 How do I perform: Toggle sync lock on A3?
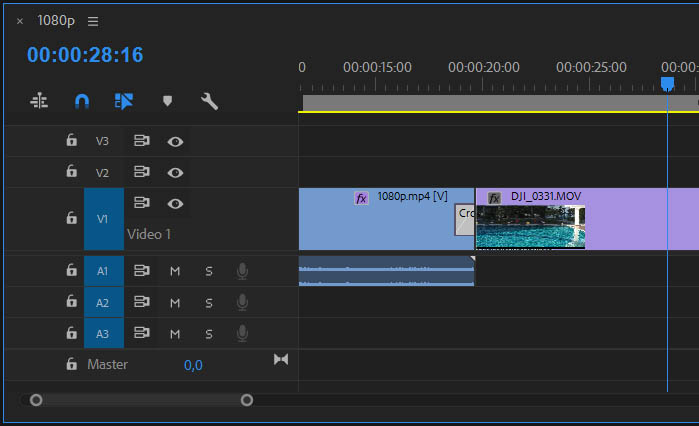pos(142,332)
